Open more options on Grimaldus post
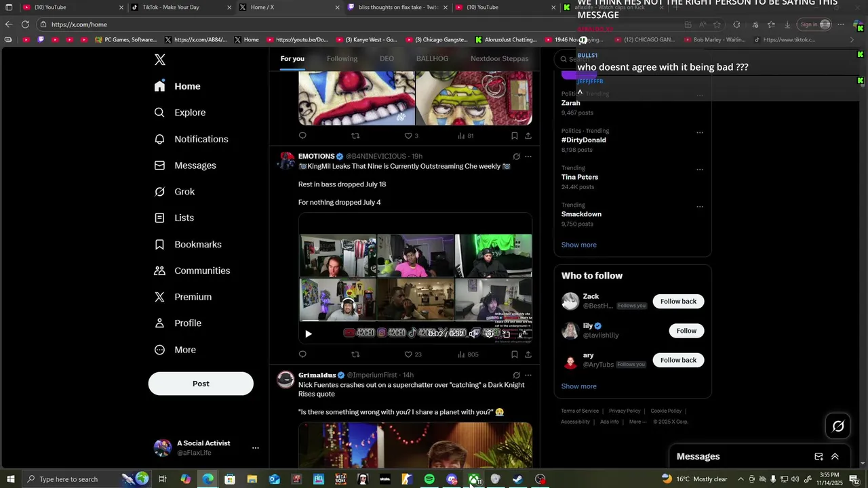Image resolution: width=868 pixels, height=488 pixels. (x=528, y=375)
